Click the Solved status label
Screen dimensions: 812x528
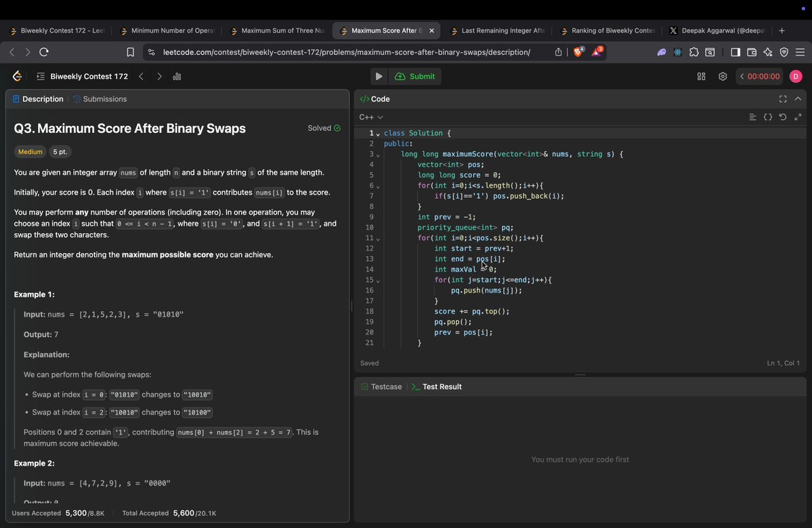tap(324, 128)
